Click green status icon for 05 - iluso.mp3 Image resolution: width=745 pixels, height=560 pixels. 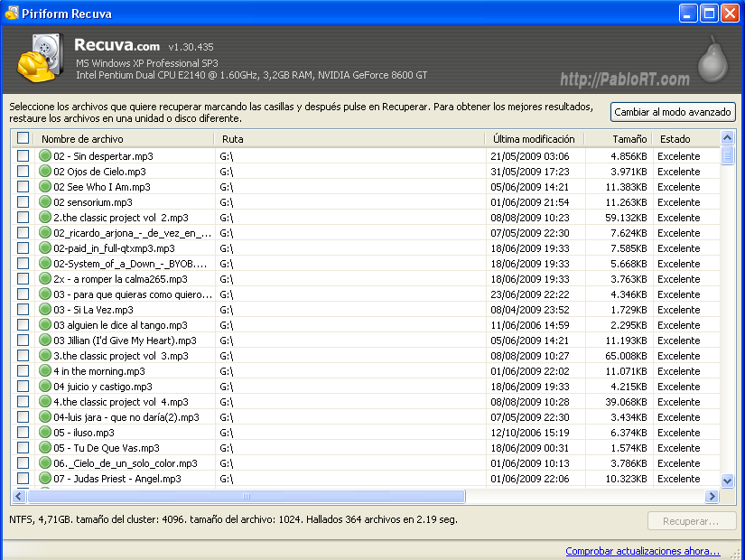tap(45, 433)
